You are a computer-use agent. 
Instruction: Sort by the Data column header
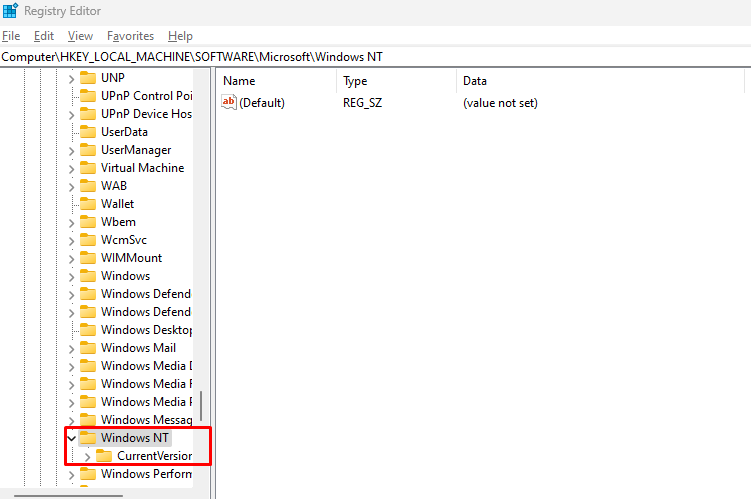[x=601, y=81]
